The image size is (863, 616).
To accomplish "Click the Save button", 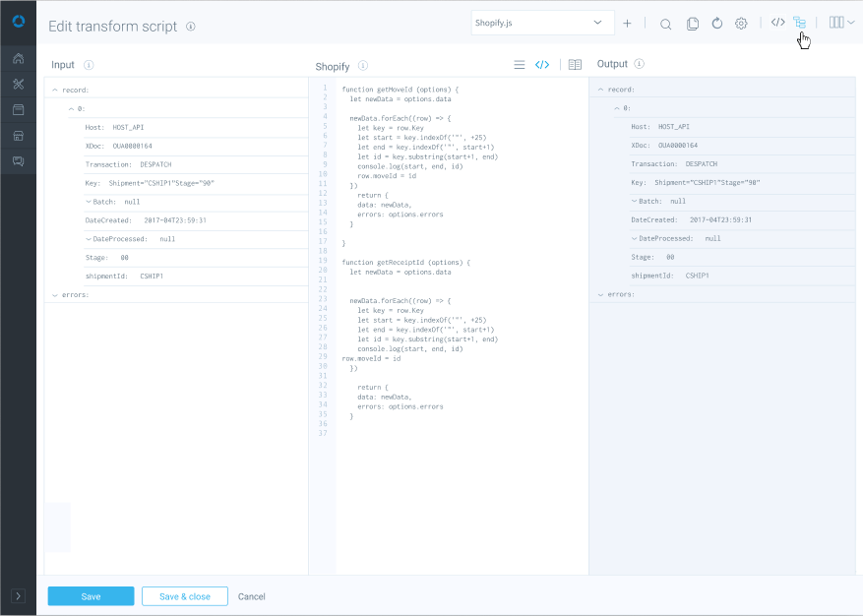I will pos(91,596).
